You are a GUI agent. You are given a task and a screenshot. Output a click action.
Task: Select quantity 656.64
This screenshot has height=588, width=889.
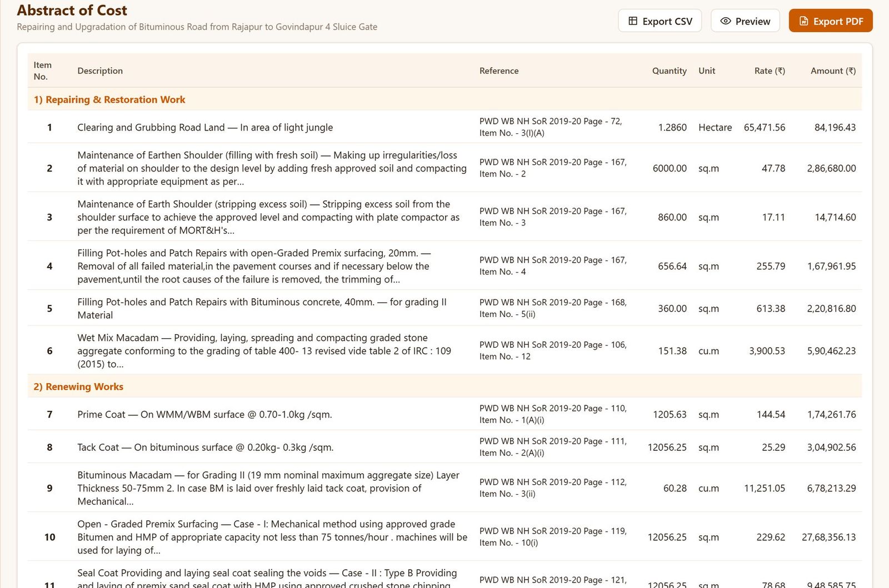[x=672, y=266]
